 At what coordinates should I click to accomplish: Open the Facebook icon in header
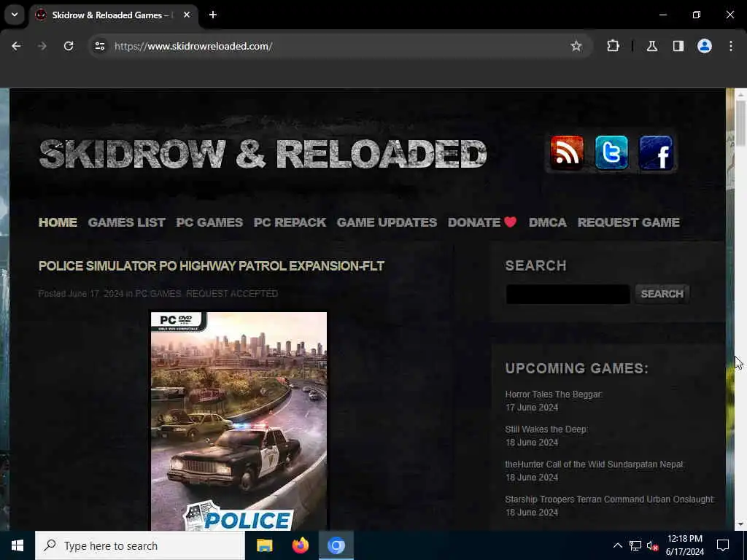tap(656, 153)
